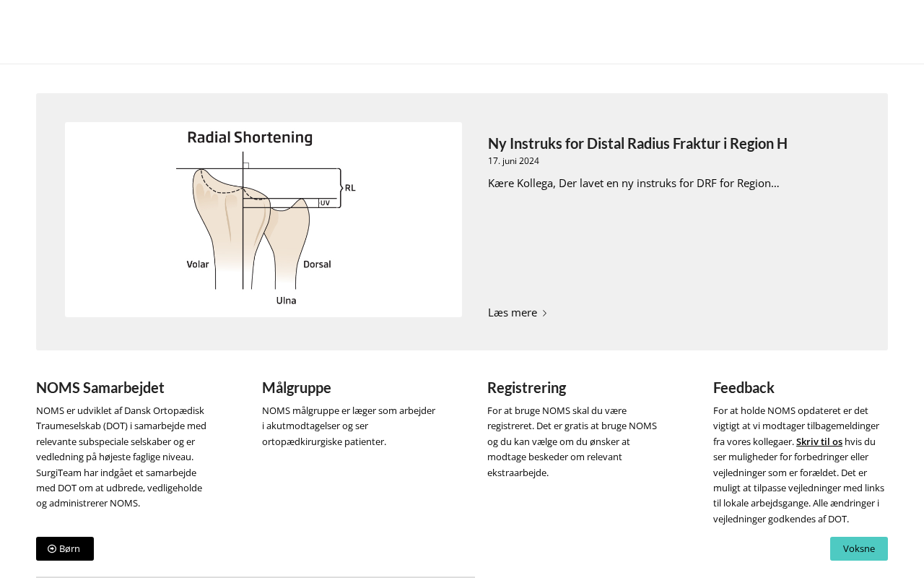Image resolution: width=924 pixels, height=578 pixels.
Task: Click the Registrering heading
Action: coord(526,388)
